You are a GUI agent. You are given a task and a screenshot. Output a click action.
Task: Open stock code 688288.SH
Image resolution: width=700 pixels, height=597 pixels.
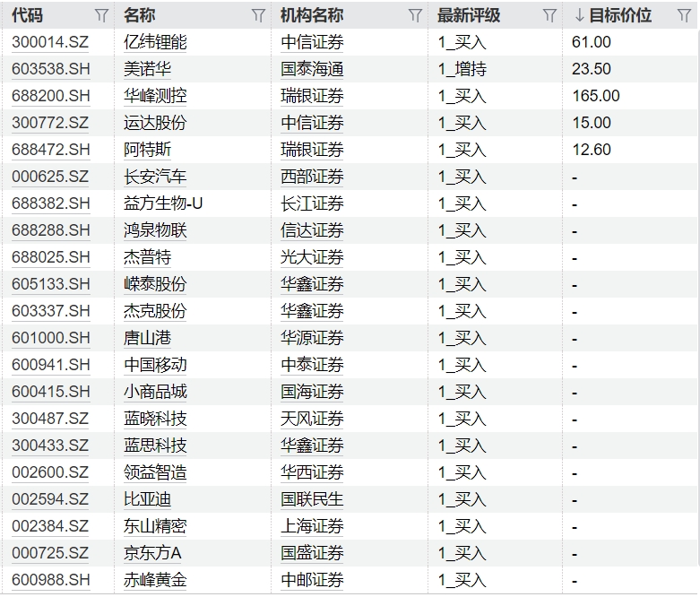pos(51,230)
